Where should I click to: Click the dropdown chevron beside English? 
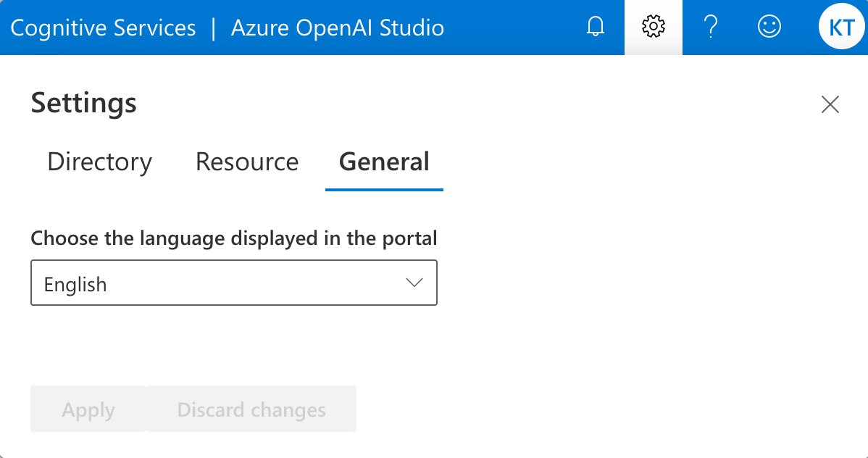pos(415,283)
